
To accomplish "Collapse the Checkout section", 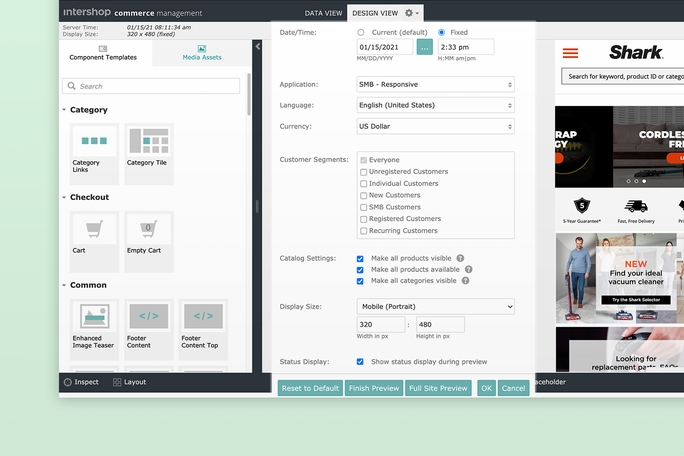I will 64,197.
